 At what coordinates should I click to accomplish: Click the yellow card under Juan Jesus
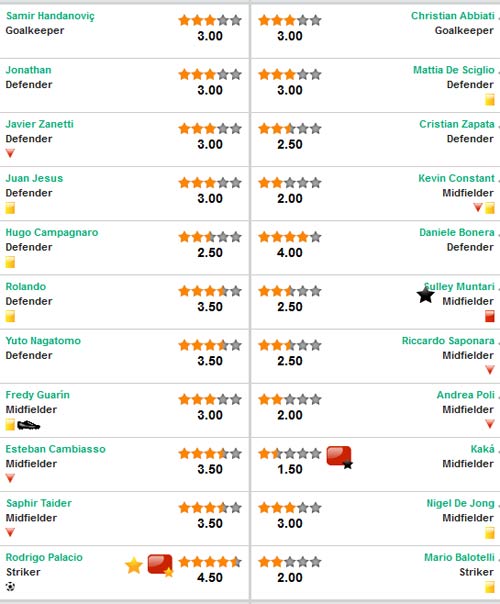point(10,208)
